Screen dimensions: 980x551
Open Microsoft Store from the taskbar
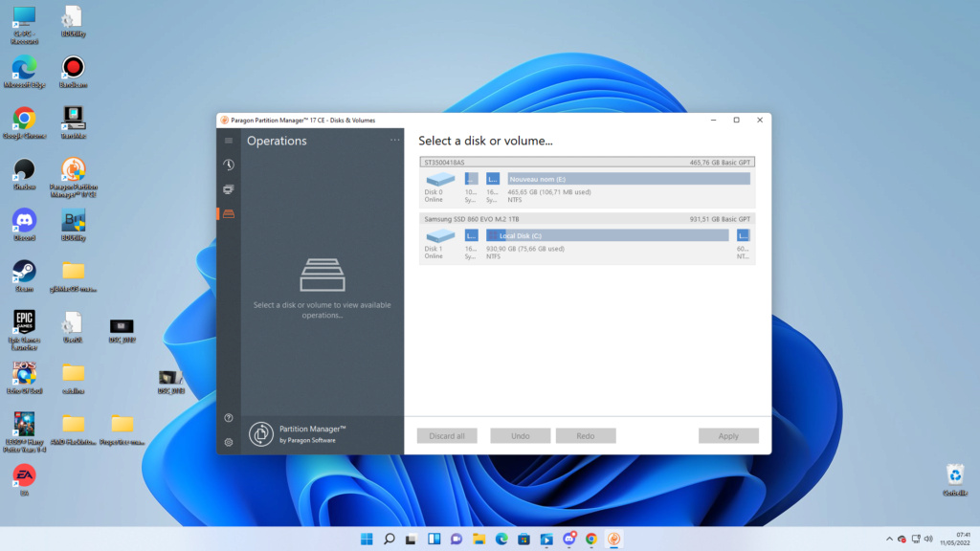tap(523, 540)
